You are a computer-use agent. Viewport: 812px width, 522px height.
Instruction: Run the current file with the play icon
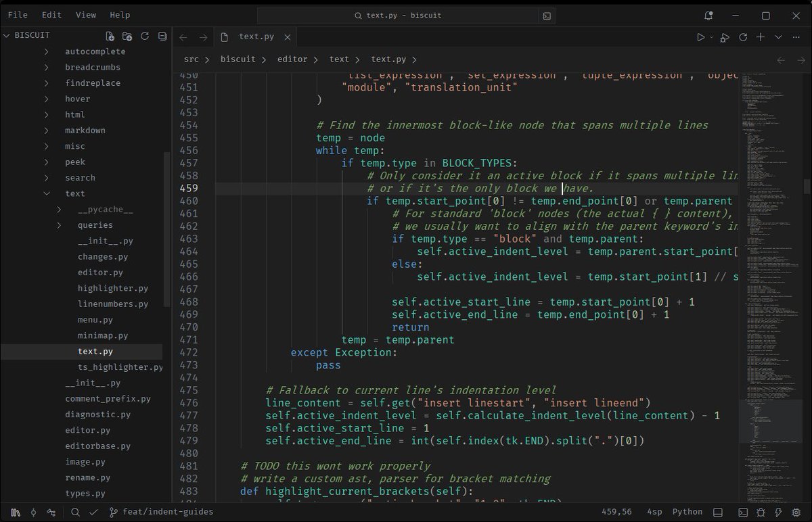tap(701, 37)
